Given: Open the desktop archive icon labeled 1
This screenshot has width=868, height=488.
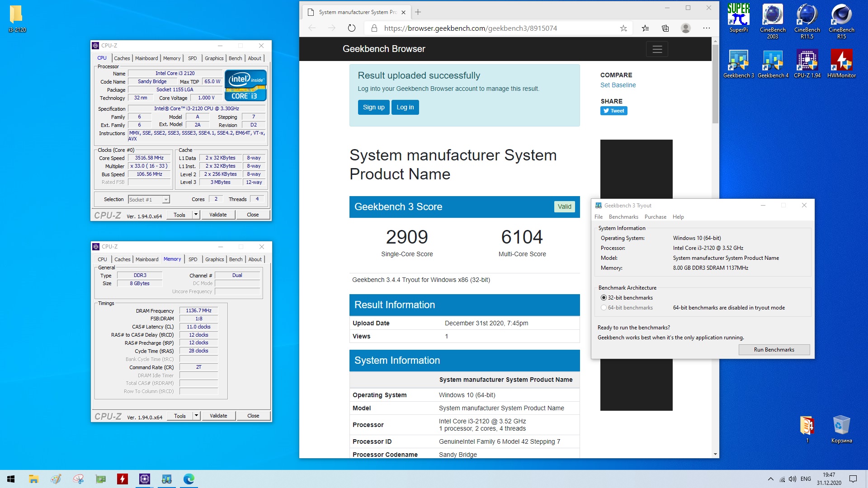Looking at the screenshot, I should [807, 429].
